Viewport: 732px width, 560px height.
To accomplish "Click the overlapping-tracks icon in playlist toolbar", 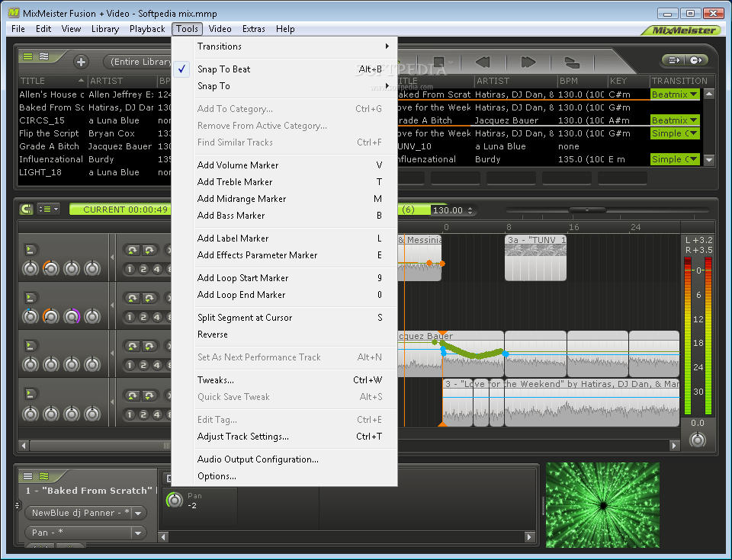I will tap(572, 62).
